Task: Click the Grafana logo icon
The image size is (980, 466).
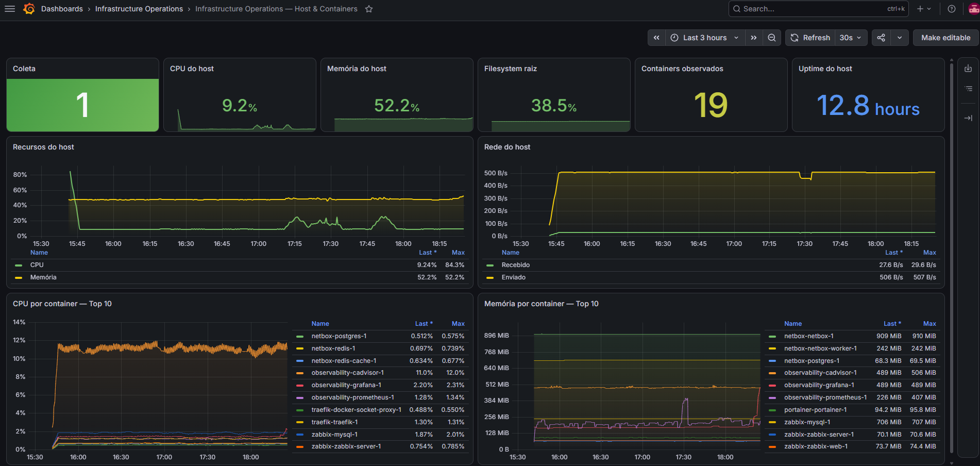Action: coord(29,9)
